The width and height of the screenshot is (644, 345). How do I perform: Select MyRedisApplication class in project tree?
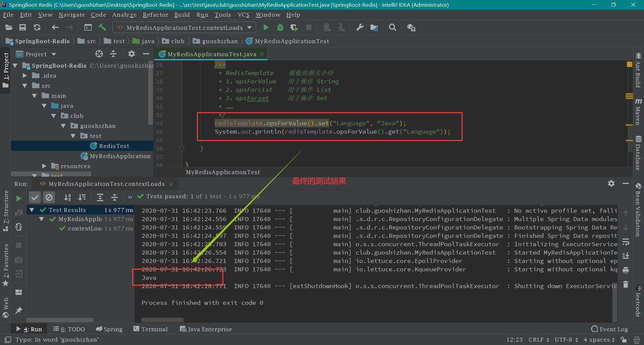point(120,156)
